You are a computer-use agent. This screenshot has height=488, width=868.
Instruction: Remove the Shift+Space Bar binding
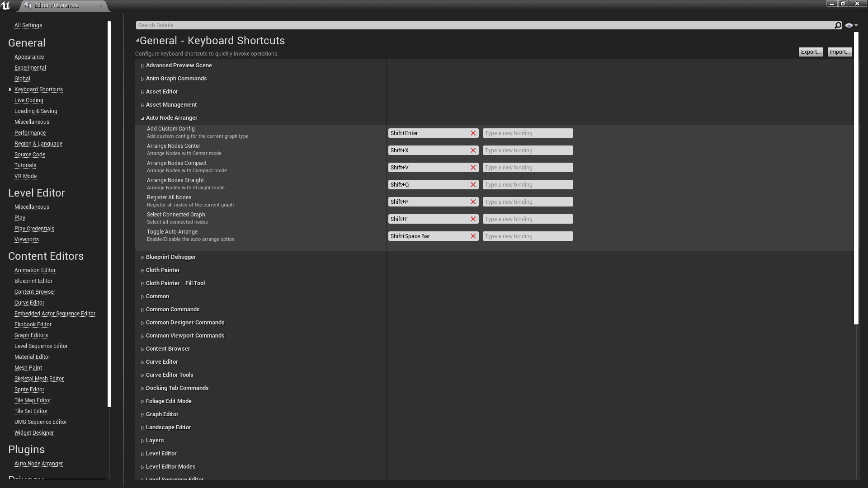[x=473, y=236]
